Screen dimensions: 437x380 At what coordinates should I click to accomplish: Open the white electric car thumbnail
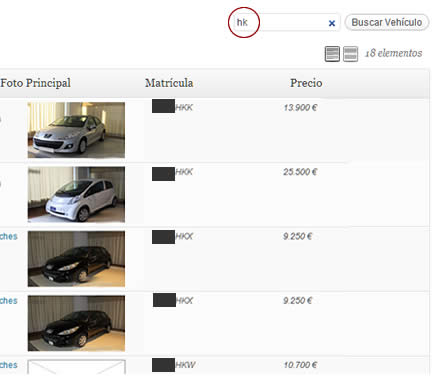(x=76, y=194)
